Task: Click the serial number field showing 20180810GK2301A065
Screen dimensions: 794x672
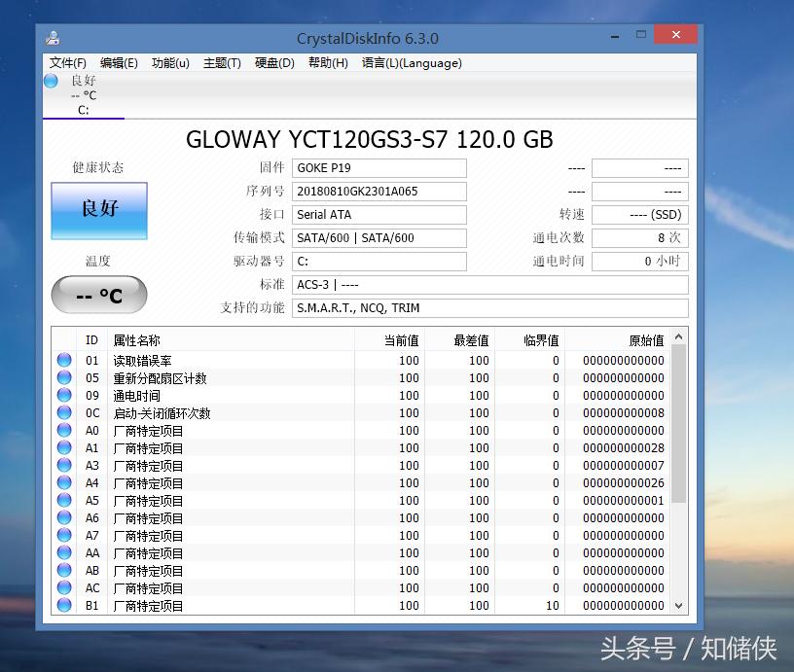Action: pyautogui.click(x=379, y=191)
